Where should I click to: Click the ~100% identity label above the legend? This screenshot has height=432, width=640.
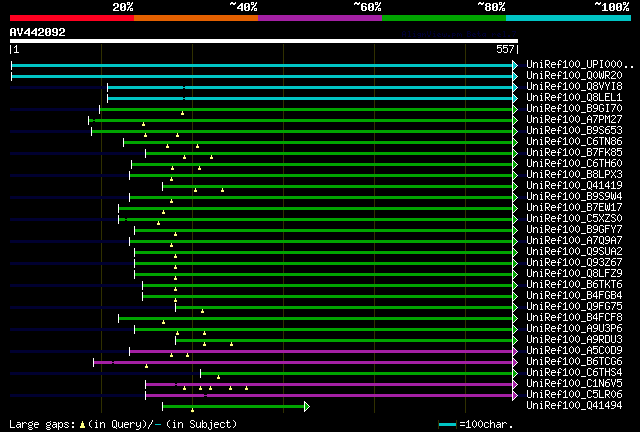pos(612,7)
